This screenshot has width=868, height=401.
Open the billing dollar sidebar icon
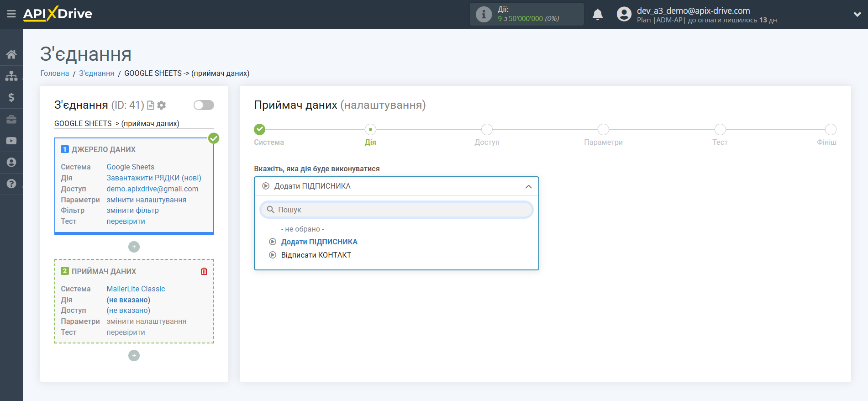11,97
